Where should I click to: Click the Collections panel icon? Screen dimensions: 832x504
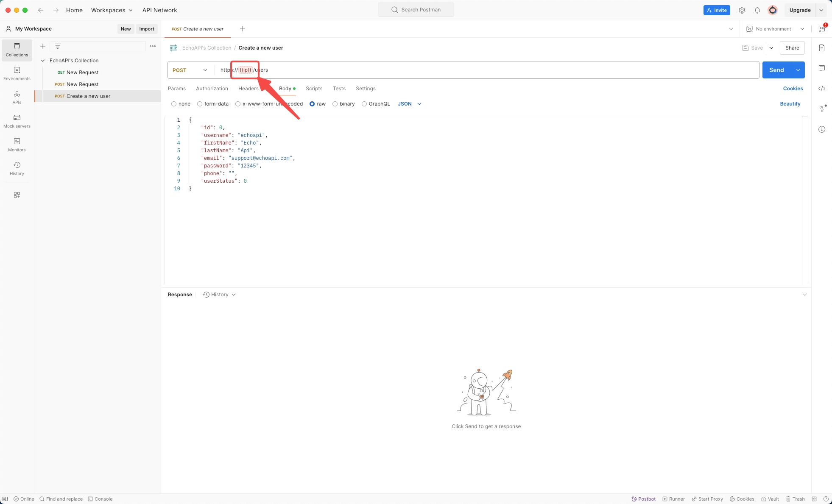[x=17, y=50]
